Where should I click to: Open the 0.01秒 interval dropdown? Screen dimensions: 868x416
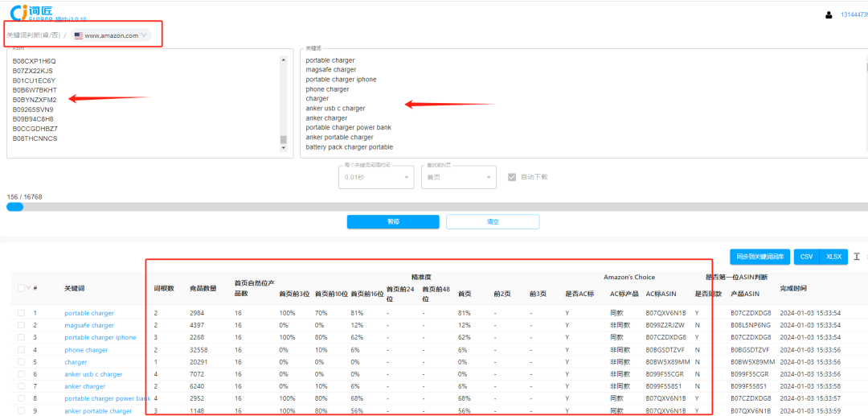pyautogui.click(x=376, y=177)
